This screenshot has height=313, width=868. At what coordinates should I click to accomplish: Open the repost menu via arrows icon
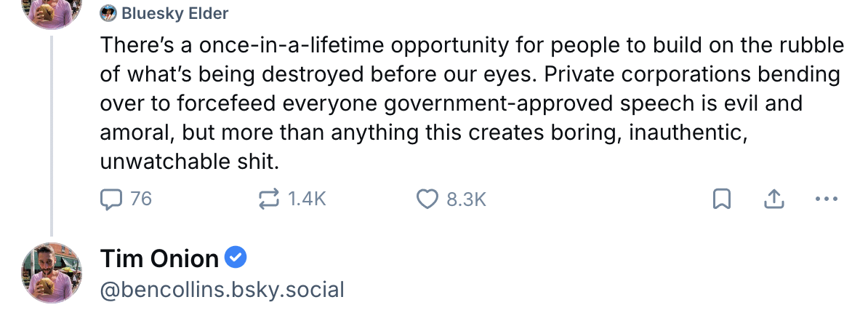click(x=270, y=199)
